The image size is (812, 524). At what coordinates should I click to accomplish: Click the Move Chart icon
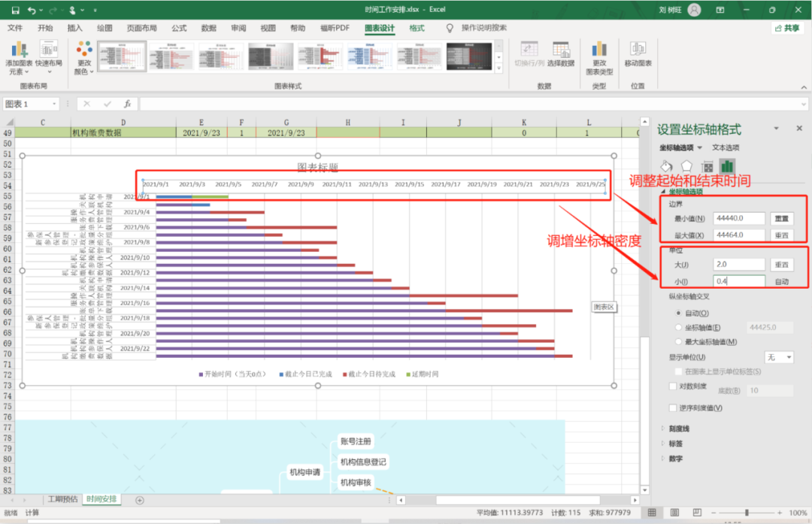click(638, 54)
